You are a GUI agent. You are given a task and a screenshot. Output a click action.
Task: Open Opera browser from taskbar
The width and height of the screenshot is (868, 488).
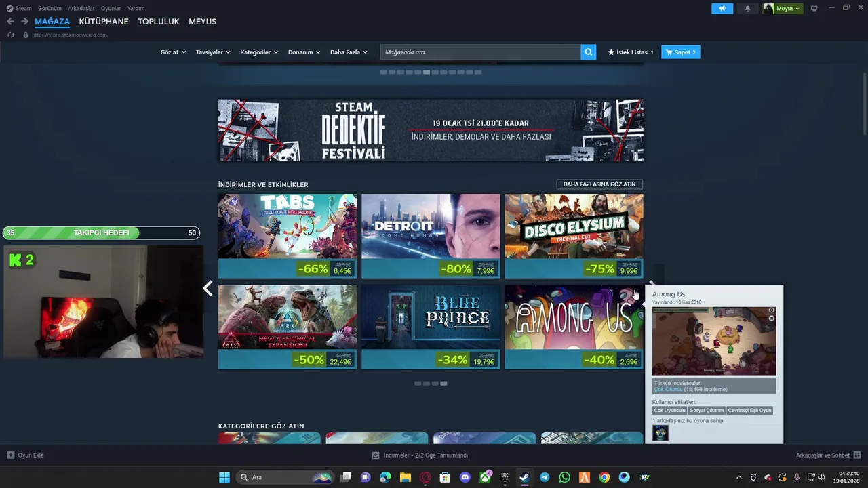[x=425, y=477]
